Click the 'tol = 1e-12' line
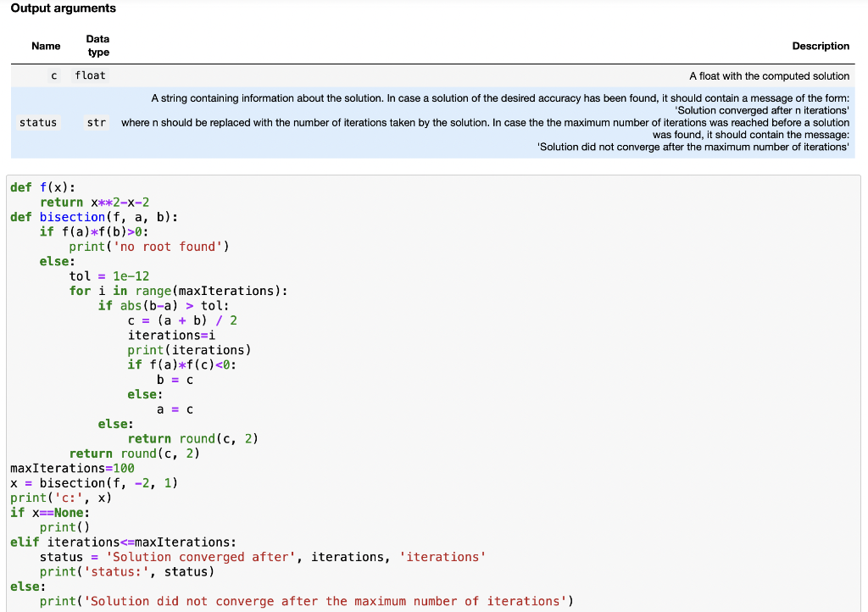Viewport: 868px width, 612px height. coord(109,276)
